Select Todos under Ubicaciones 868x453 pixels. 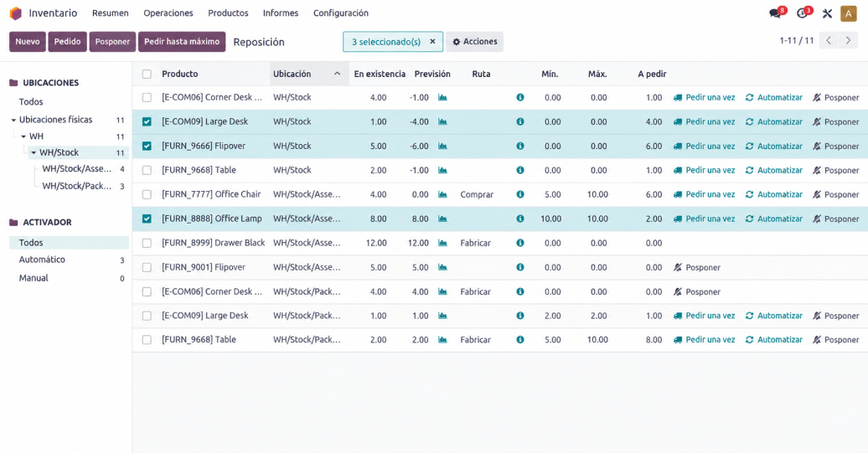31,102
